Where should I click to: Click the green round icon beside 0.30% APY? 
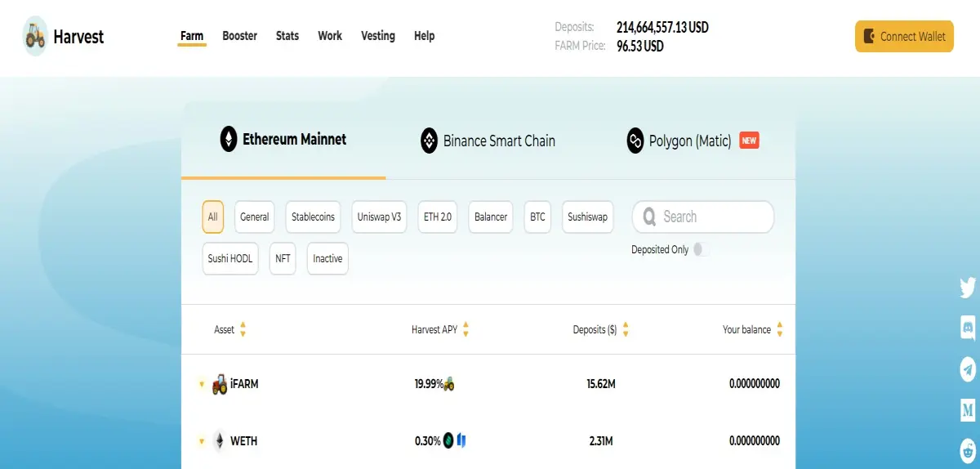tap(448, 441)
